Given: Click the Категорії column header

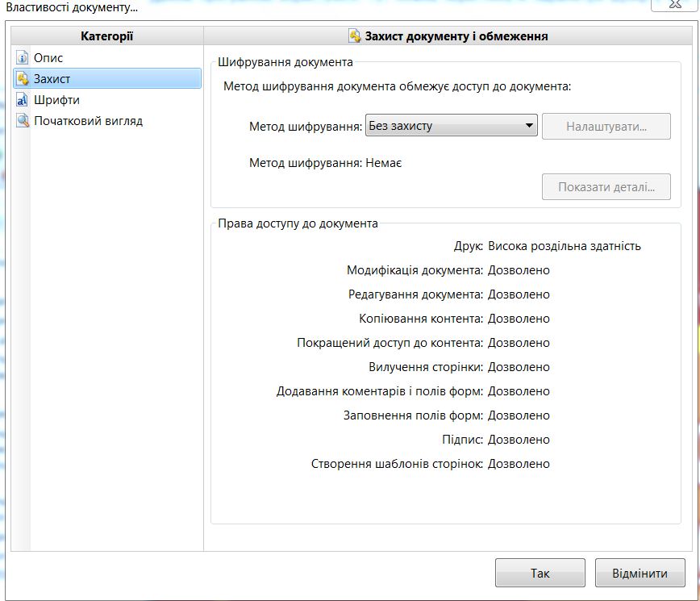Looking at the screenshot, I should tap(106, 35).
